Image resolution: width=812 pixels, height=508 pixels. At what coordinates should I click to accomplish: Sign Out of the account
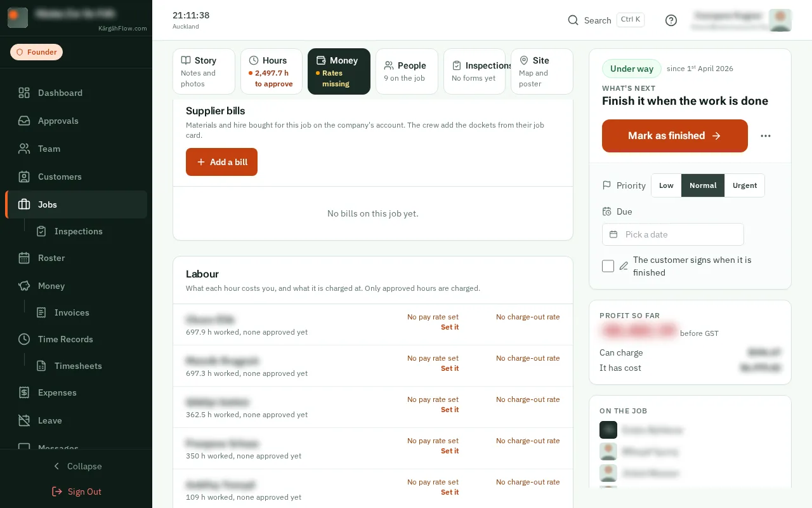pyautogui.click(x=76, y=491)
